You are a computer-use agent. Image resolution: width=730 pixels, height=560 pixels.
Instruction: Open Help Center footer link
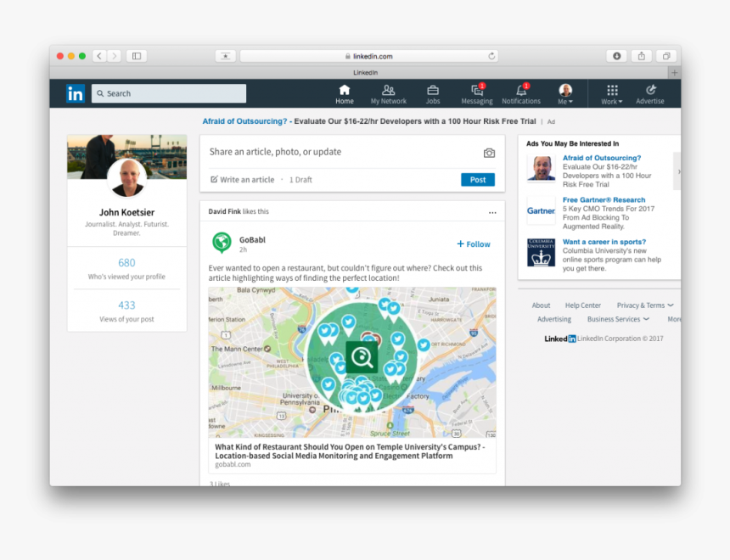click(x=583, y=305)
